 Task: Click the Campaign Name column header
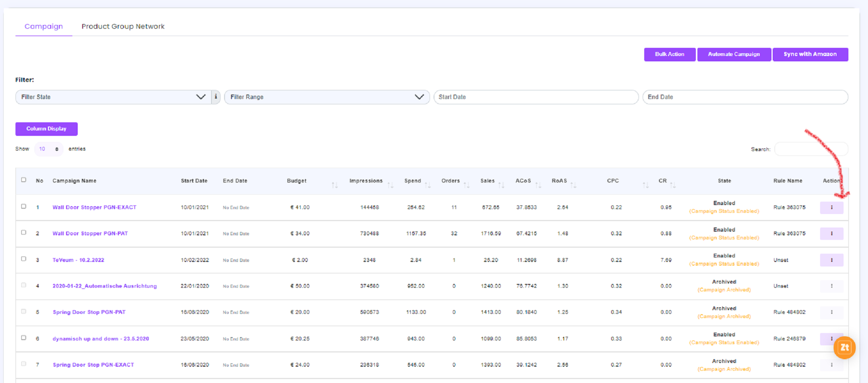[x=74, y=181]
